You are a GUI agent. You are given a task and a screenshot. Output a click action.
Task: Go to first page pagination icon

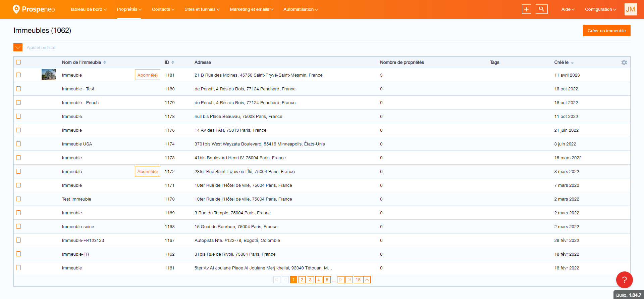pyautogui.click(x=277, y=280)
